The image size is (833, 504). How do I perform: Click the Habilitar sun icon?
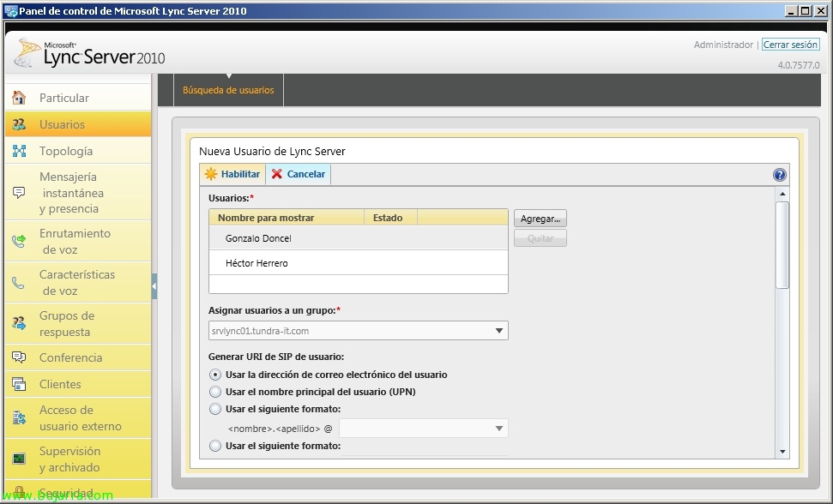(211, 174)
